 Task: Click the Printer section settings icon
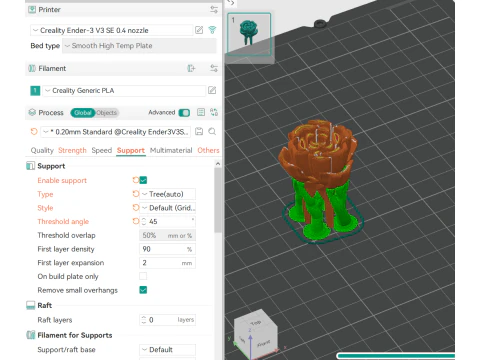pos(214,10)
